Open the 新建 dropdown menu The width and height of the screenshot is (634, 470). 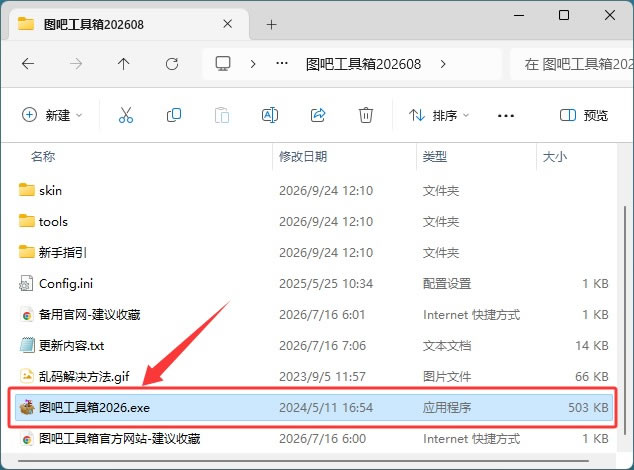coord(52,115)
